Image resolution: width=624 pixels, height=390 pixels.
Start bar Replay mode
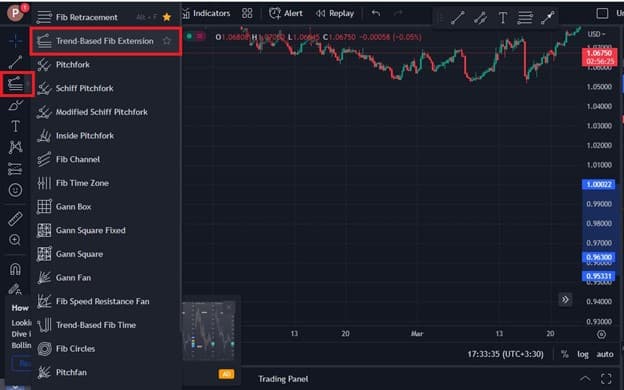coord(335,14)
